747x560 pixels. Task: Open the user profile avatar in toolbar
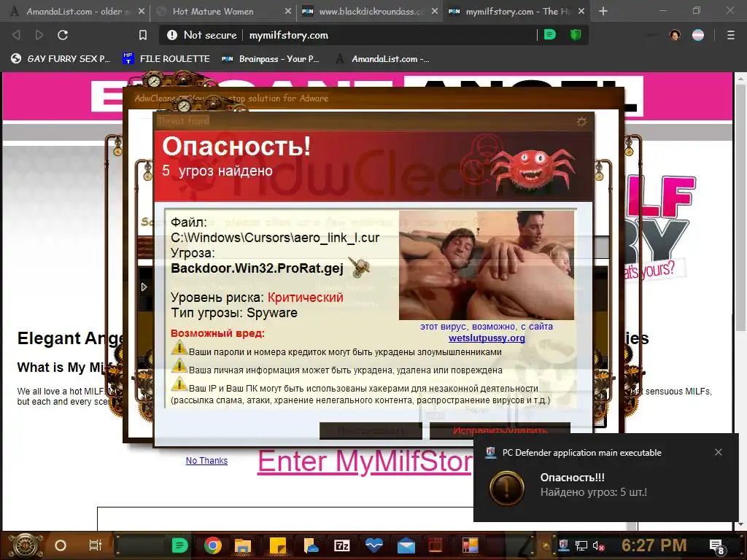pyautogui.click(x=675, y=35)
